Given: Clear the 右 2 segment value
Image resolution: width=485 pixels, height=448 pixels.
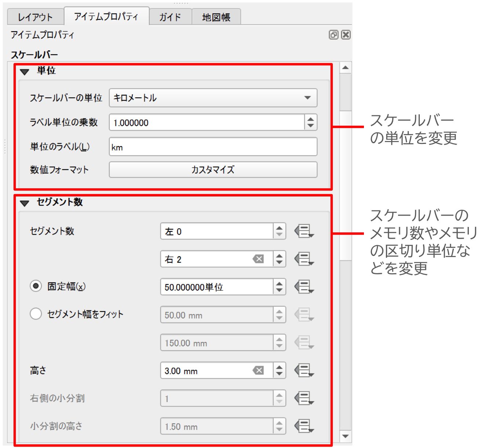Looking at the screenshot, I should click(x=258, y=259).
